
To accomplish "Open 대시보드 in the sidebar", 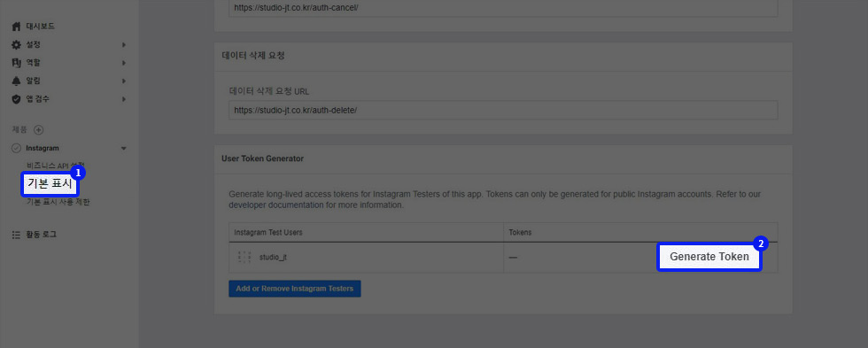I will pyautogui.click(x=41, y=26).
